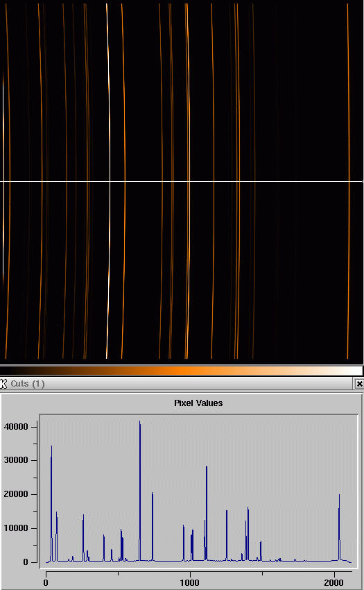Click the 2000 x-axis tick label
This screenshot has width=364, height=590.
coord(334,583)
